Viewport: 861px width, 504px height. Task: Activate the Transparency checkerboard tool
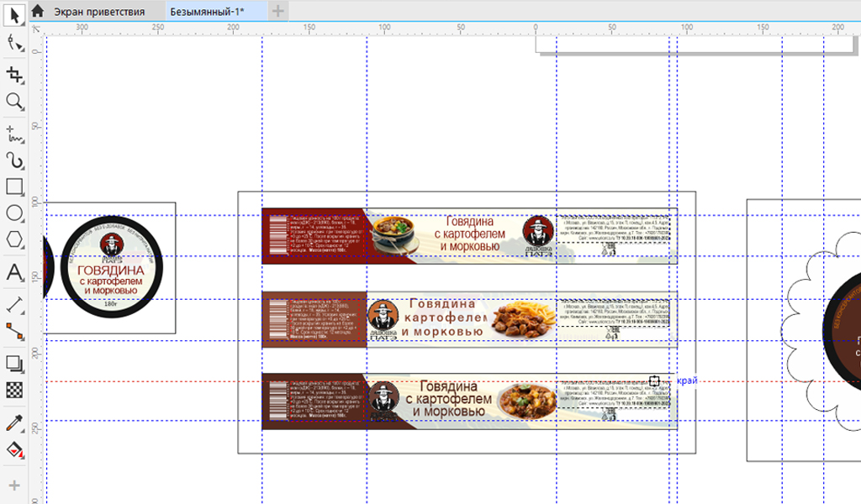click(x=14, y=390)
